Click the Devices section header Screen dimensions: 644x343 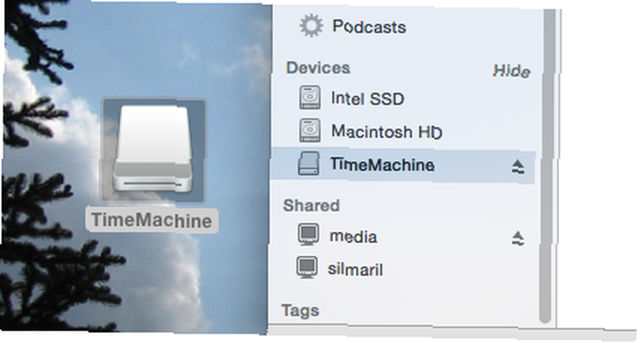318,68
